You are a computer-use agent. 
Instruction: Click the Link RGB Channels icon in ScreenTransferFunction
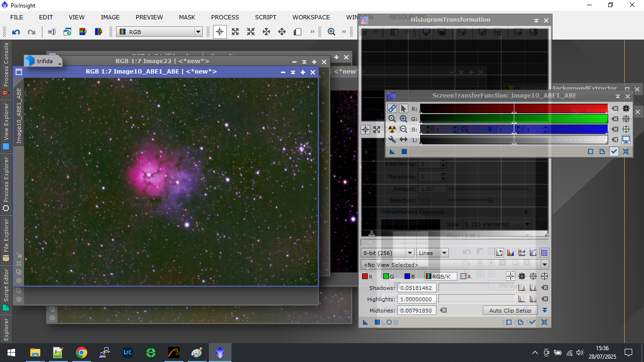392,108
